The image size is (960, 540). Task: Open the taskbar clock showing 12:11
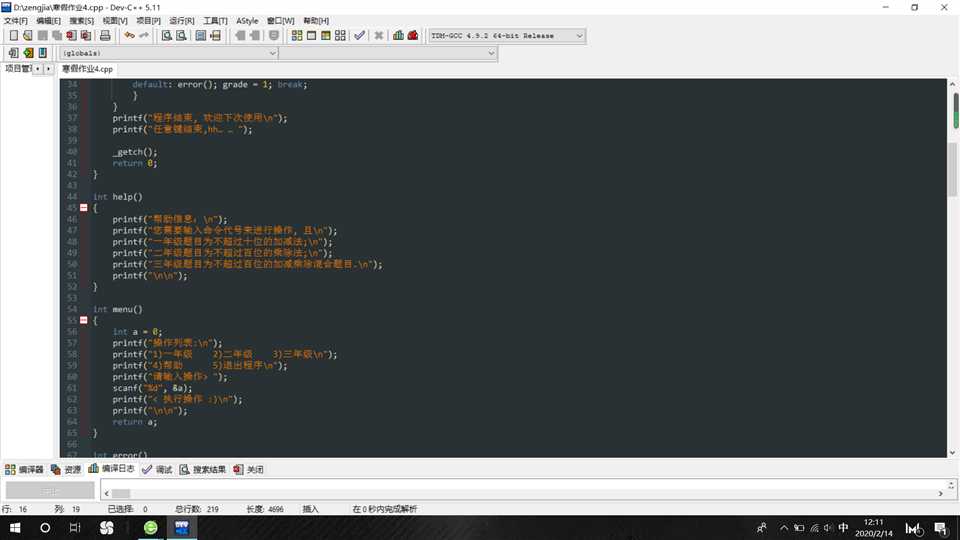click(x=874, y=528)
